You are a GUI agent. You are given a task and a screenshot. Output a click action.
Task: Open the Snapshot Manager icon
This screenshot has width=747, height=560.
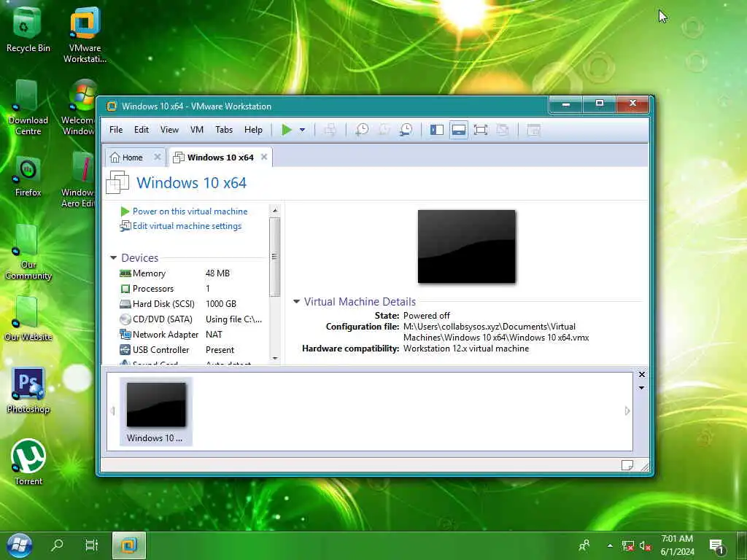[x=406, y=130]
